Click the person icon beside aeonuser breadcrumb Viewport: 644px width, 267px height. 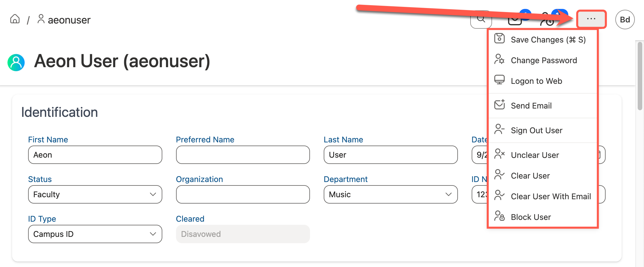pyautogui.click(x=40, y=19)
